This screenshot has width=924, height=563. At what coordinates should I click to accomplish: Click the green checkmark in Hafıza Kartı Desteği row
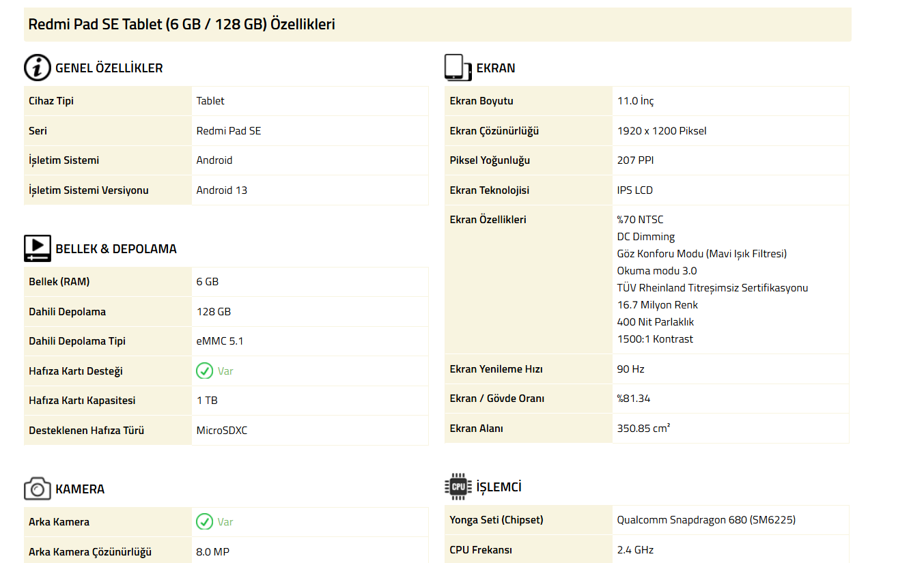[x=204, y=371]
